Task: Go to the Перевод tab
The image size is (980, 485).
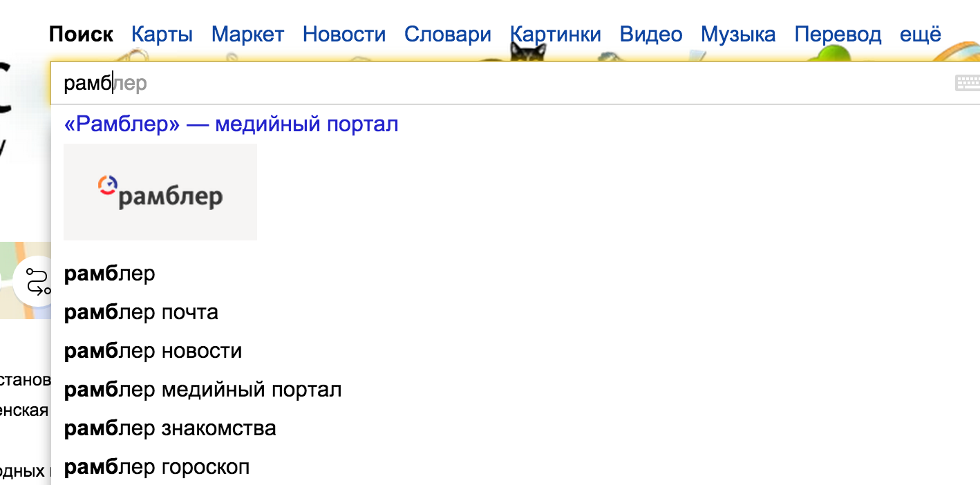Action: coord(837,35)
